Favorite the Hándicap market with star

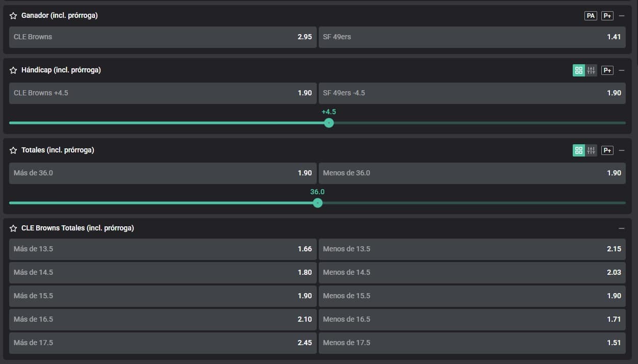coord(13,70)
